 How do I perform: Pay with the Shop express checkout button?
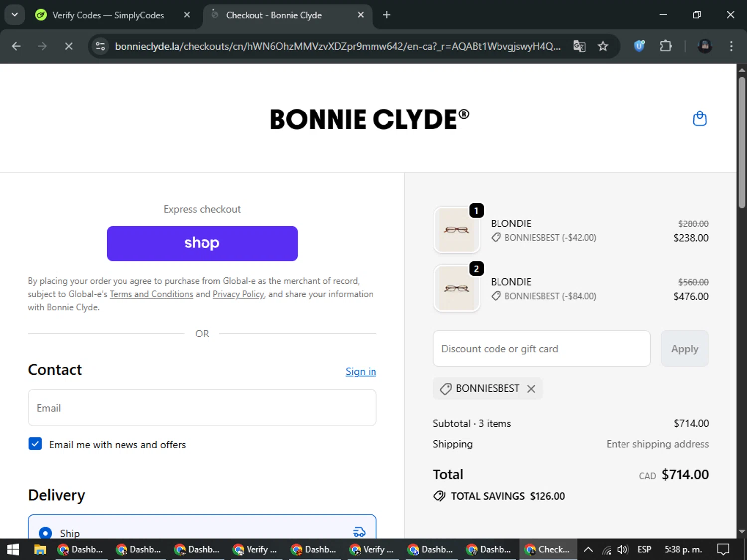[202, 243]
